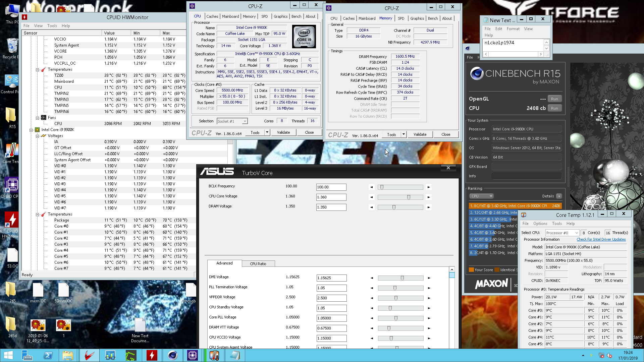The height and width of the screenshot is (362, 644).
Task: Open the New Text Document desktop file
Action: 140,330
